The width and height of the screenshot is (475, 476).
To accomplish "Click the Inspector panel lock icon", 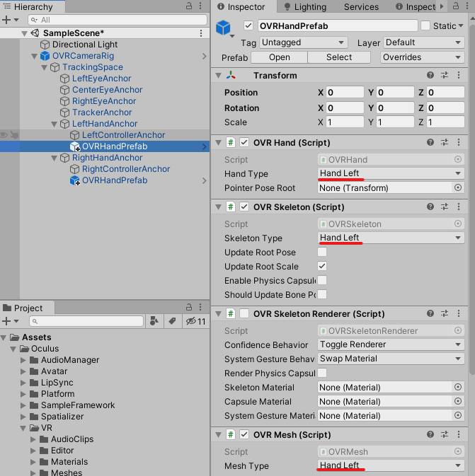I will 456,6.
